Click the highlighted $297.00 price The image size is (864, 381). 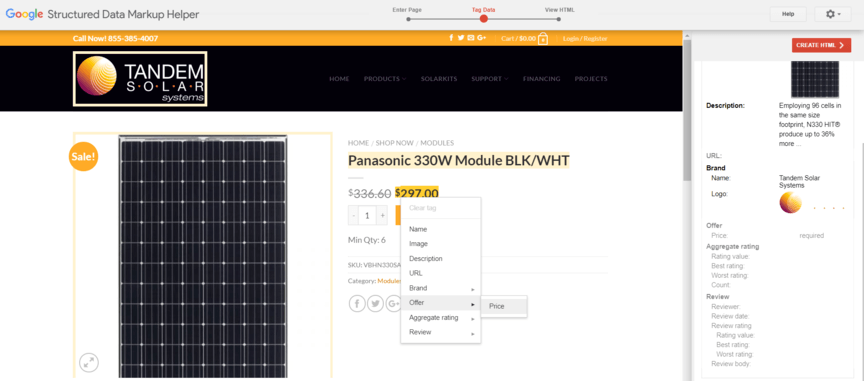point(417,193)
